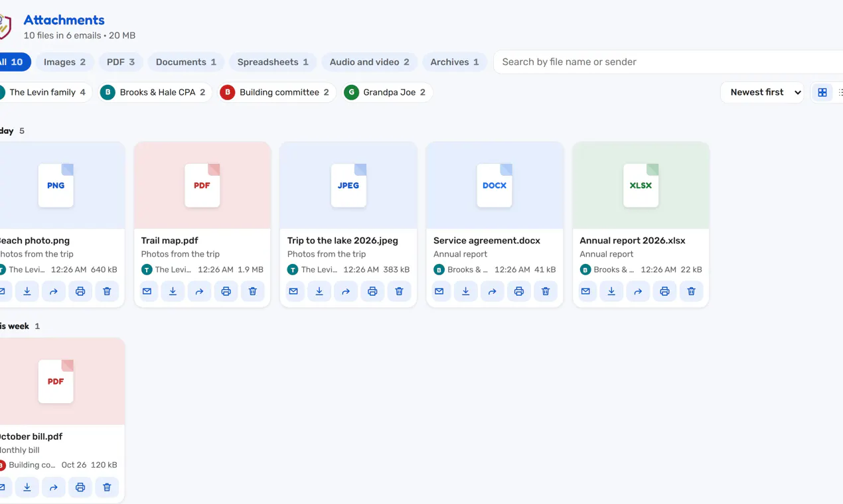
Task: Print Trail map.pdf
Action: pos(226,291)
